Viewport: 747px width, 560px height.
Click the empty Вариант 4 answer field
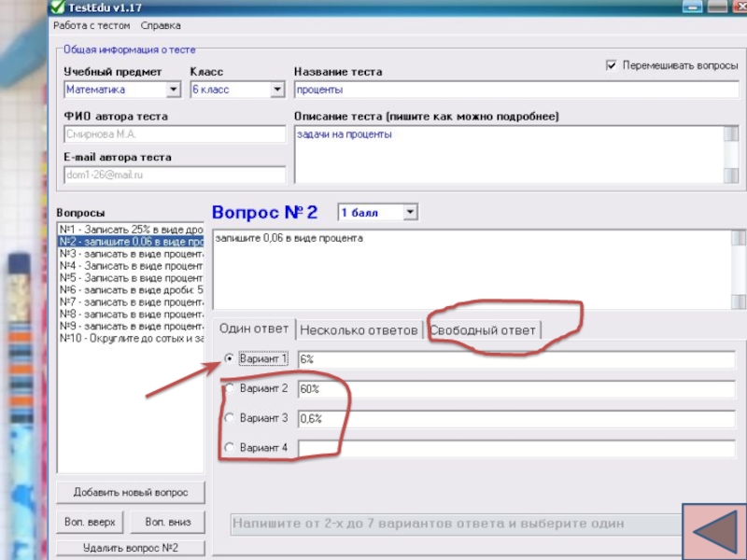515,449
